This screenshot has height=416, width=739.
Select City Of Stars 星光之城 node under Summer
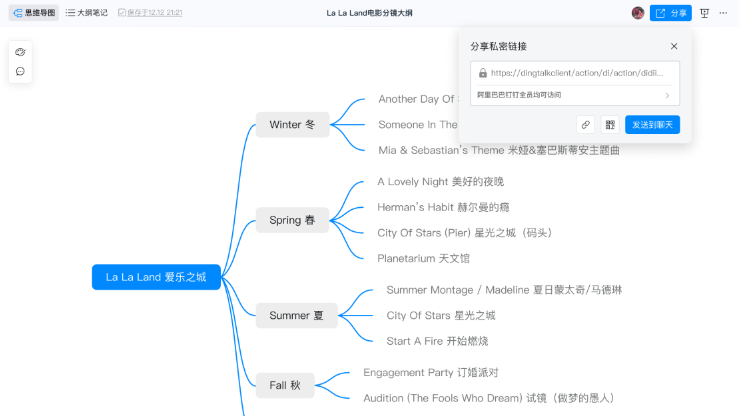coord(441,316)
